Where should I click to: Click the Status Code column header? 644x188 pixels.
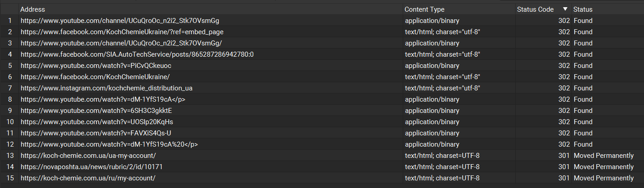click(x=535, y=9)
